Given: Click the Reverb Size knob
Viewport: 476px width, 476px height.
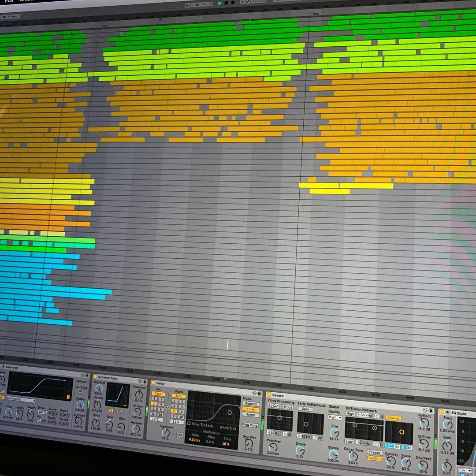Looking at the screenshot, I should click(x=334, y=433).
